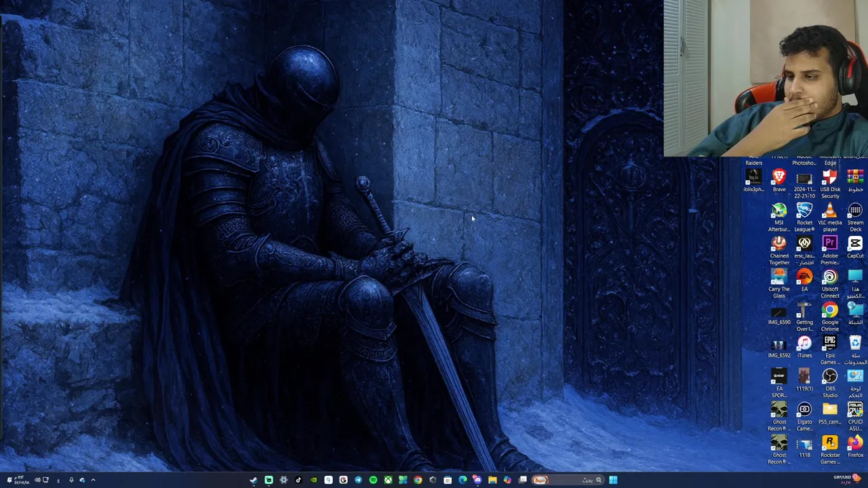Click the taskbar search box
Image resolution: width=868 pixels, height=488 pixels.
(568, 480)
